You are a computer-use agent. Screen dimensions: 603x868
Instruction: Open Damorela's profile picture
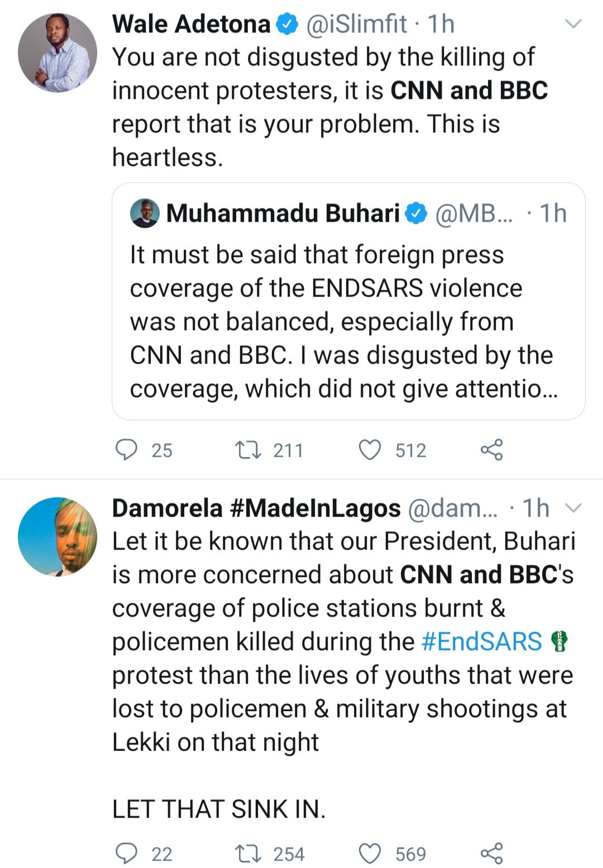[58, 537]
